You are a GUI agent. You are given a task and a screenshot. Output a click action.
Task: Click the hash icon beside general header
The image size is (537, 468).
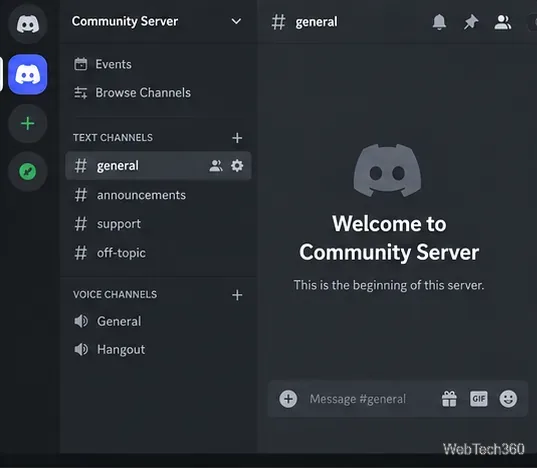pyautogui.click(x=278, y=22)
